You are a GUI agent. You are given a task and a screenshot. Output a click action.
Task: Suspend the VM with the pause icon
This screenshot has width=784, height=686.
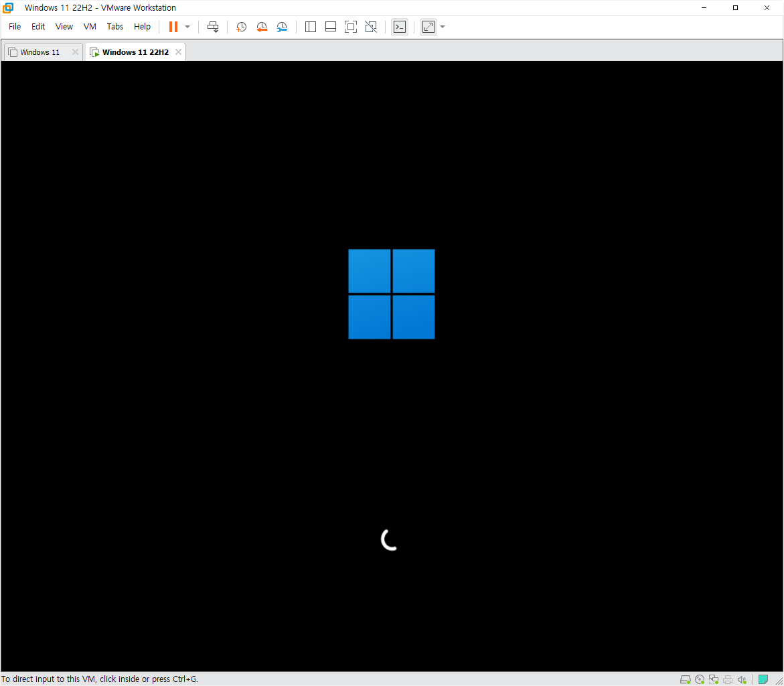[x=173, y=27]
